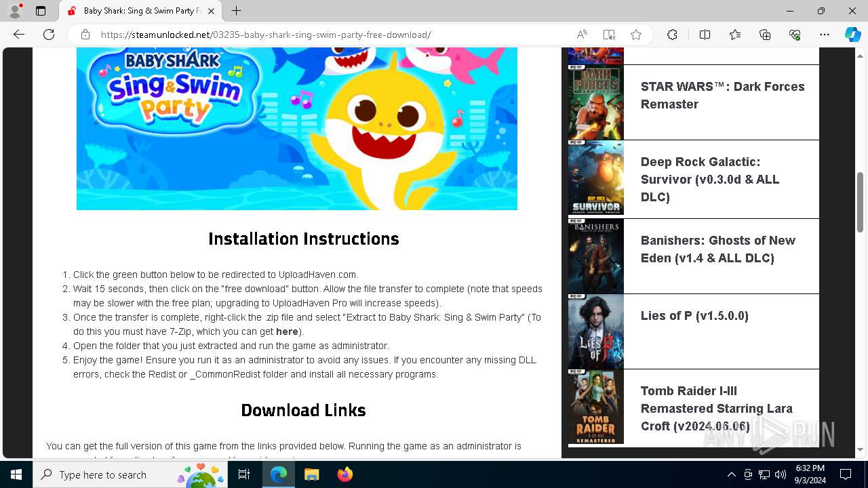868x488 pixels.
Task: Open Banishers: Ghosts of New Eden link
Action: click(x=717, y=249)
